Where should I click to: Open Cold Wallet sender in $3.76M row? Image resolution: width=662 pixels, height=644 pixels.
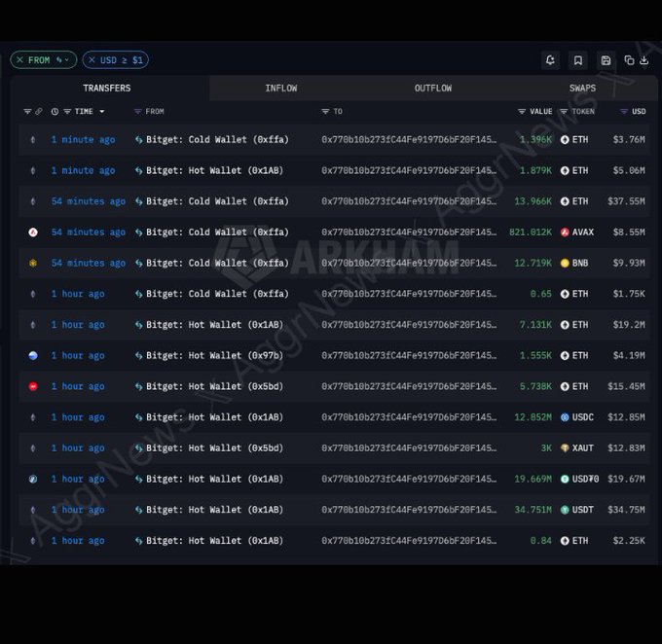tap(217, 140)
